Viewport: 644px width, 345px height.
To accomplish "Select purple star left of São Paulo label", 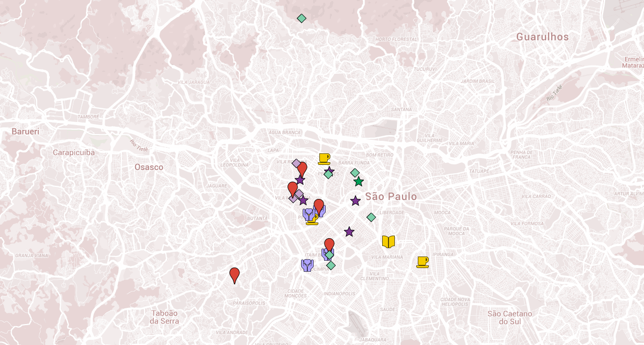I will point(356,201).
